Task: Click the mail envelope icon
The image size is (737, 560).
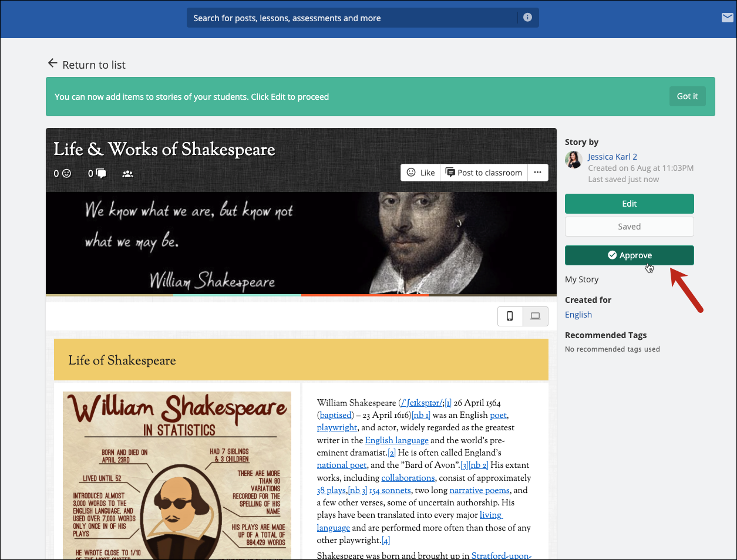Action: tap(727, 18)
